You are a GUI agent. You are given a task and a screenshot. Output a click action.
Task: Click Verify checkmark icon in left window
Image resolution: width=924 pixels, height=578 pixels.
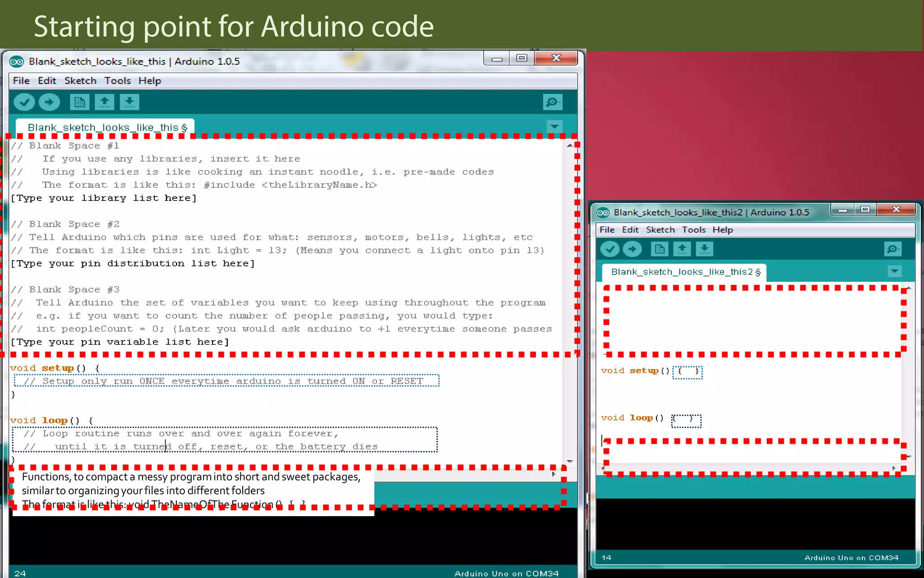[x=24, y=102]
